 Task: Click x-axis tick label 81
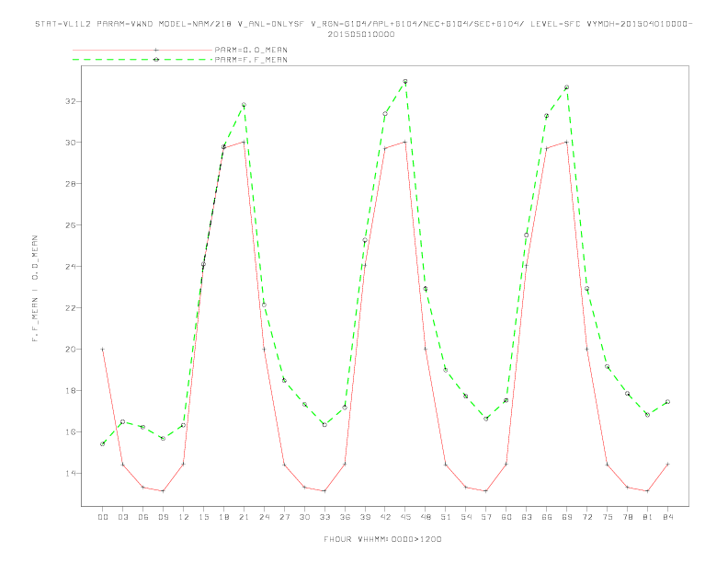click(648, 517)
